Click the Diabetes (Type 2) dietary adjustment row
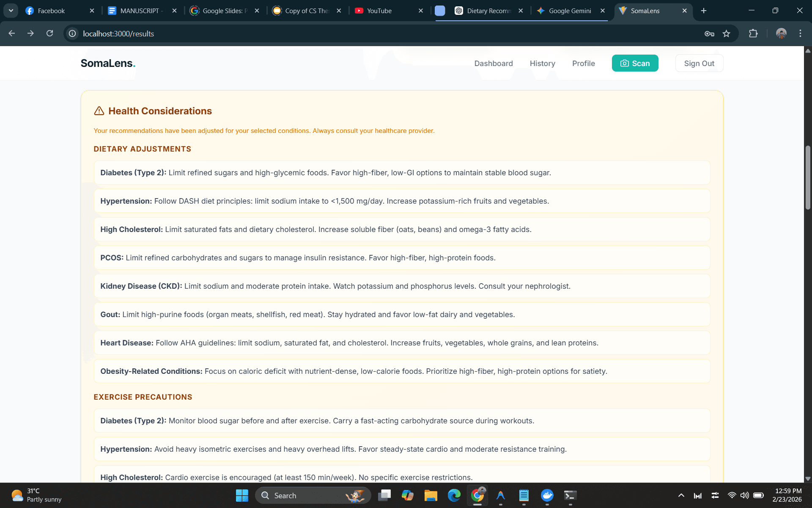 (x=402, y=172)
